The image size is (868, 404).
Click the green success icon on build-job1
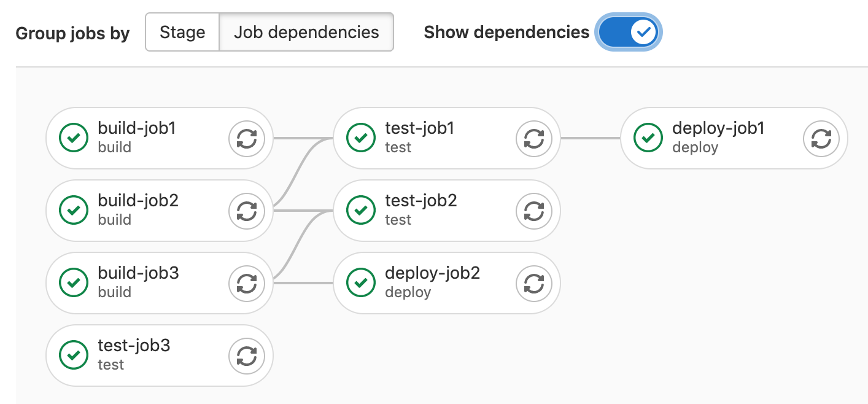[74, 139]
